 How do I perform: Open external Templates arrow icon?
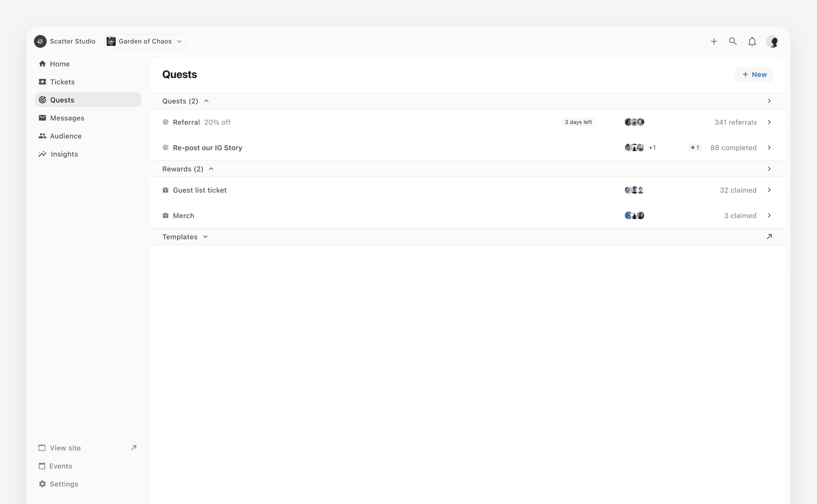[x=769, y=237]
